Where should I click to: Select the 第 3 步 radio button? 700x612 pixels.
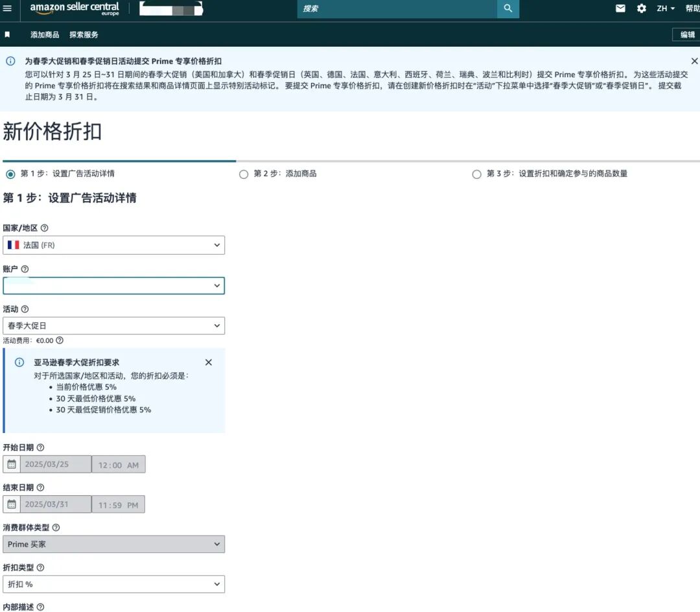pyautogui.click(x=476, y=174)
